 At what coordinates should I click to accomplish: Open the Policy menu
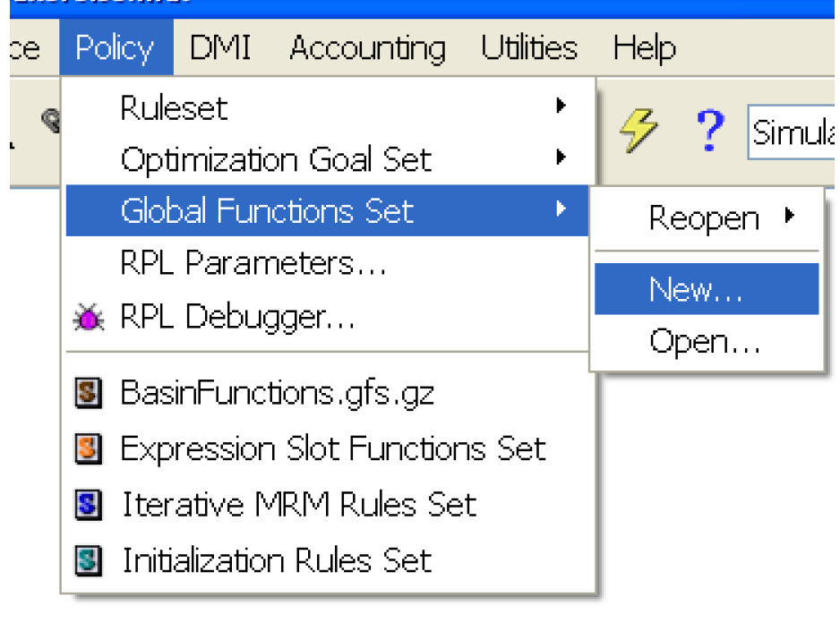pos(115,48)
